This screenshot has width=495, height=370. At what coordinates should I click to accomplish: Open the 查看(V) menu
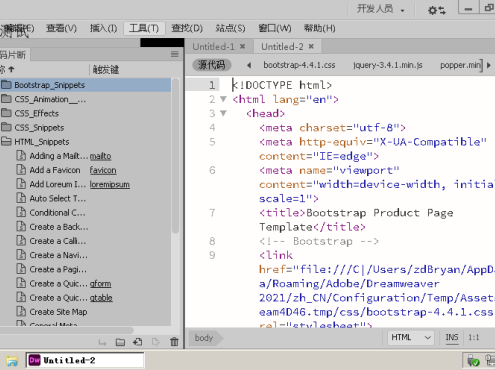coord(62,28)
